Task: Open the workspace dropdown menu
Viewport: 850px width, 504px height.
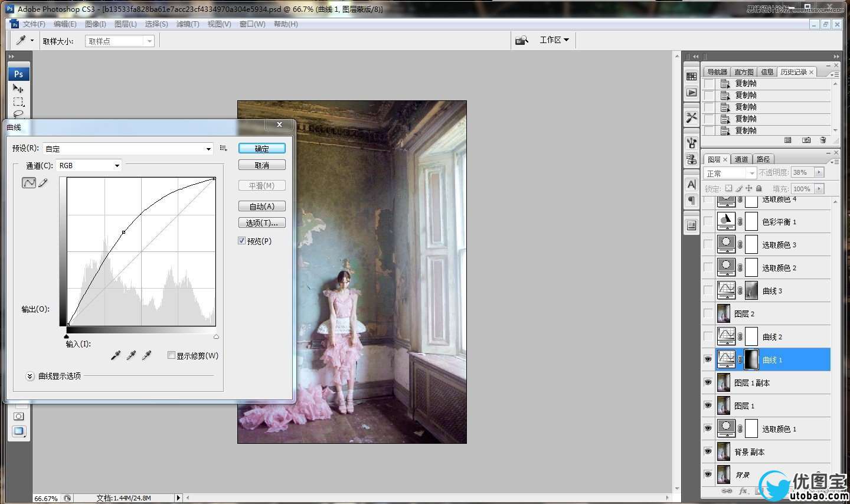Action: pyautogui.click(x=554, y=40)
